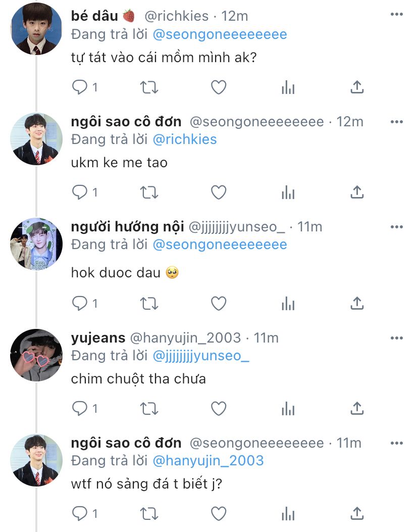Like the 'ukm ke me tao' tweet
This screenshot has width=418, height=532.
(x=219, y=192)
